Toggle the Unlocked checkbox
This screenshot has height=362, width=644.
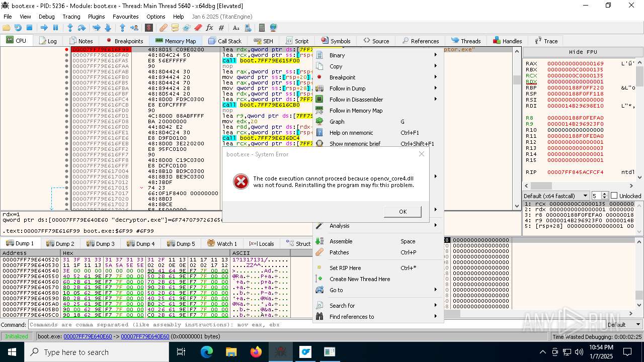(614, 196)
